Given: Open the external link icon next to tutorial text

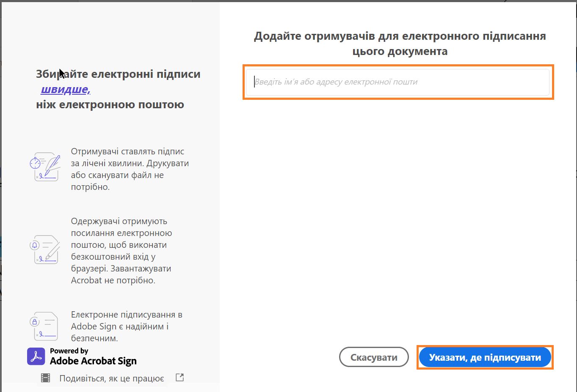Looking at the screenshot, I should click(x=179, y=377).
